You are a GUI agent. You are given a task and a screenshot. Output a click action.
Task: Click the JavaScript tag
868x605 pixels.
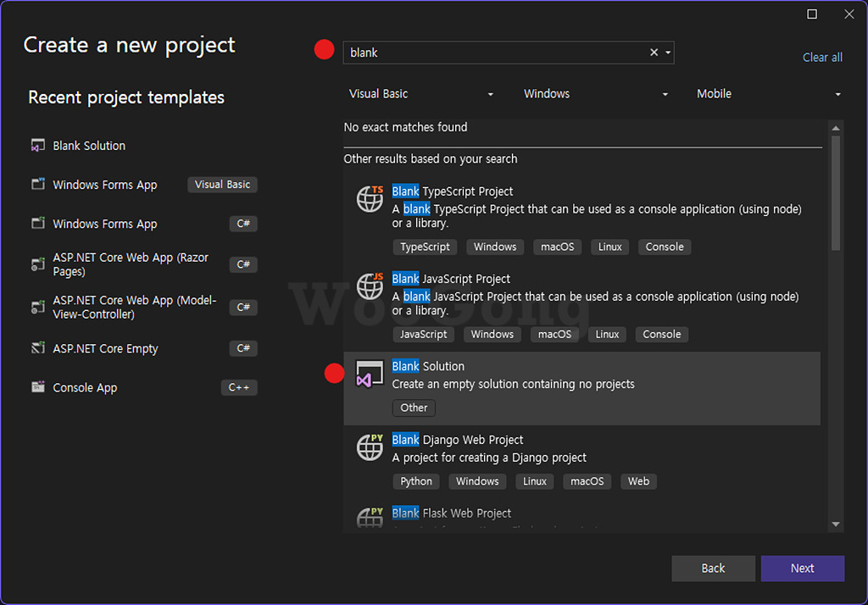(x=424, y=335)
